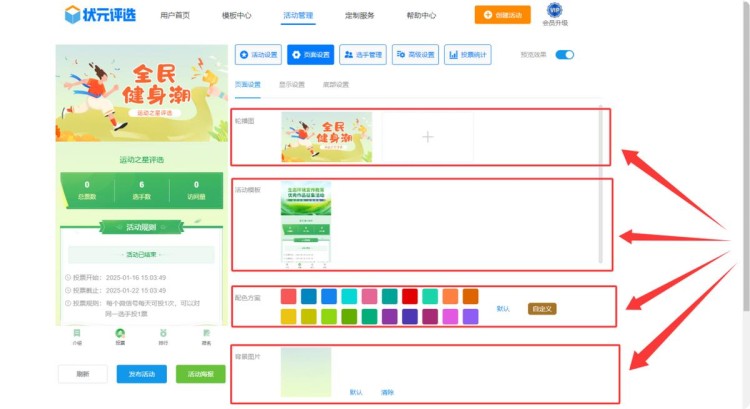
Task: Click the green 活动海报 button
Action: tap(200, 374)
